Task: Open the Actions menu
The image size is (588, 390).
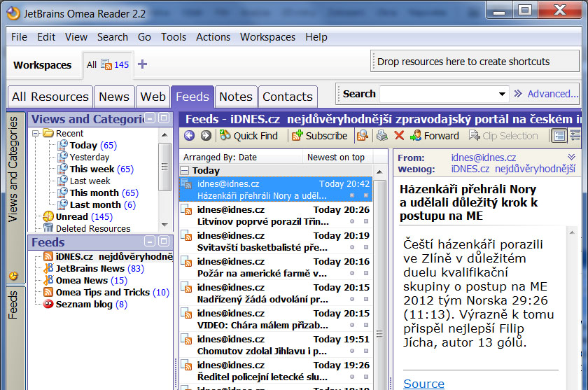Action: [x=213, y=37]
